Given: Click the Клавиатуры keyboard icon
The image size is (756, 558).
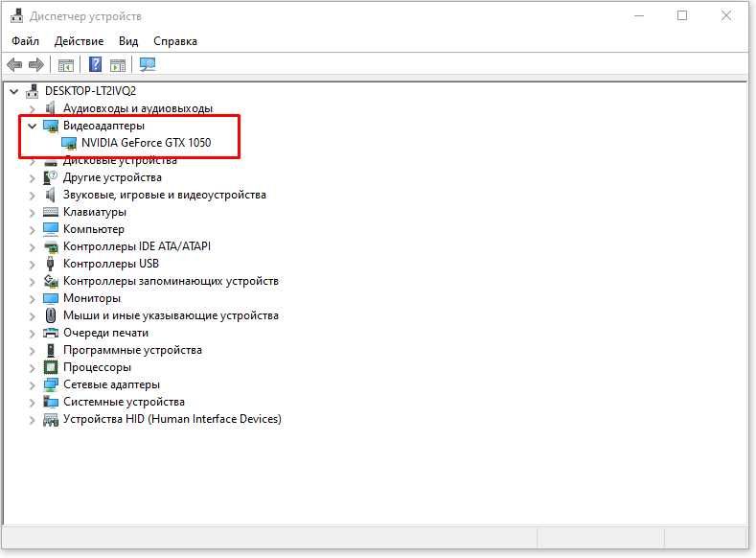Looking at the screenshot, I should (x=51, y=212).
